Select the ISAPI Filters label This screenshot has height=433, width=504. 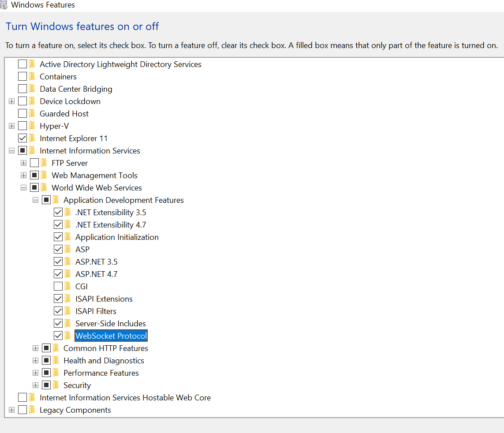click(x=96, y=311)
